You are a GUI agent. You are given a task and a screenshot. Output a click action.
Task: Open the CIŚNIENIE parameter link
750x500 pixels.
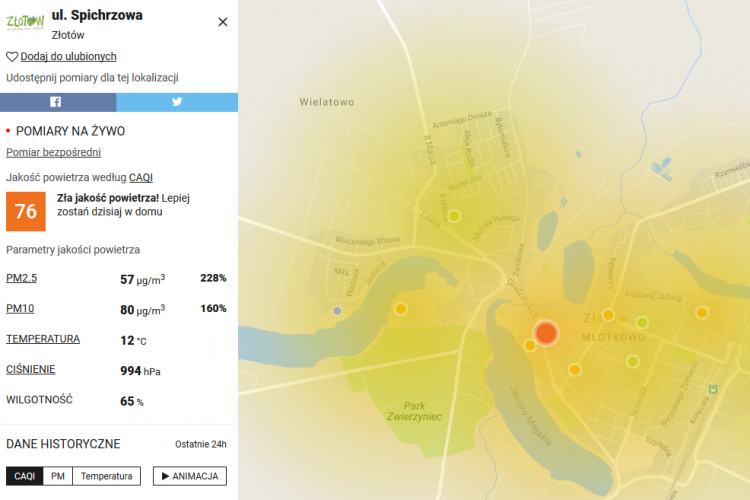click(31, 369)
